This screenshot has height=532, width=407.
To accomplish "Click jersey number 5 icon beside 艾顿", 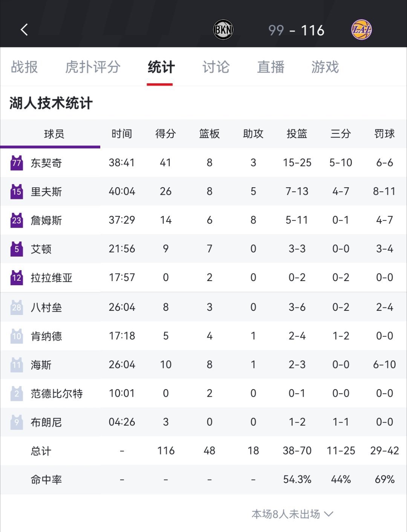I will (x=15, y=249).
